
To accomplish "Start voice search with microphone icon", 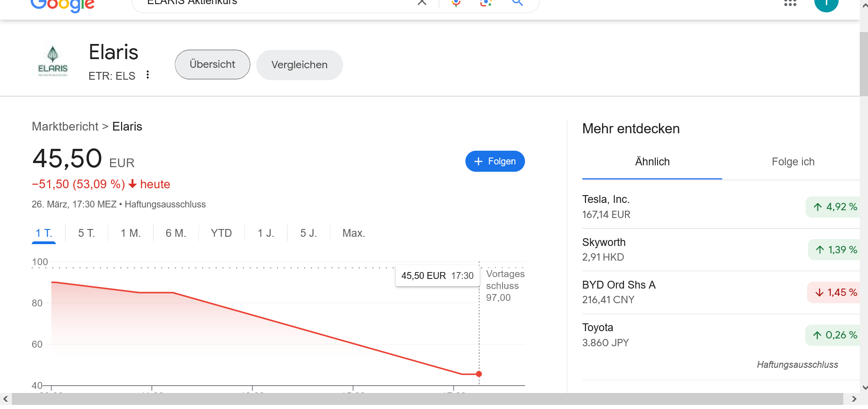I will point(456,3).
